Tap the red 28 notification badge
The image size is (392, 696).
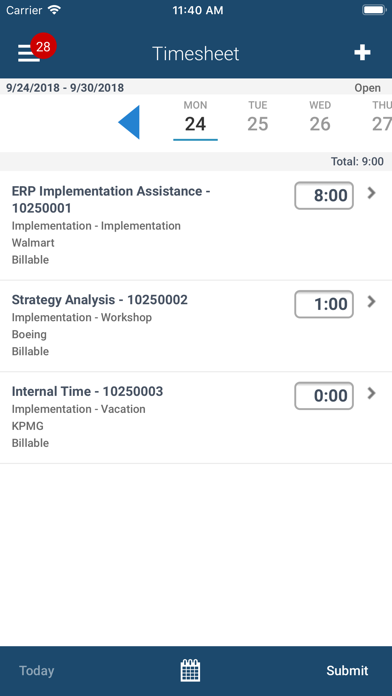pyautogui.click(x=43, y=46)
